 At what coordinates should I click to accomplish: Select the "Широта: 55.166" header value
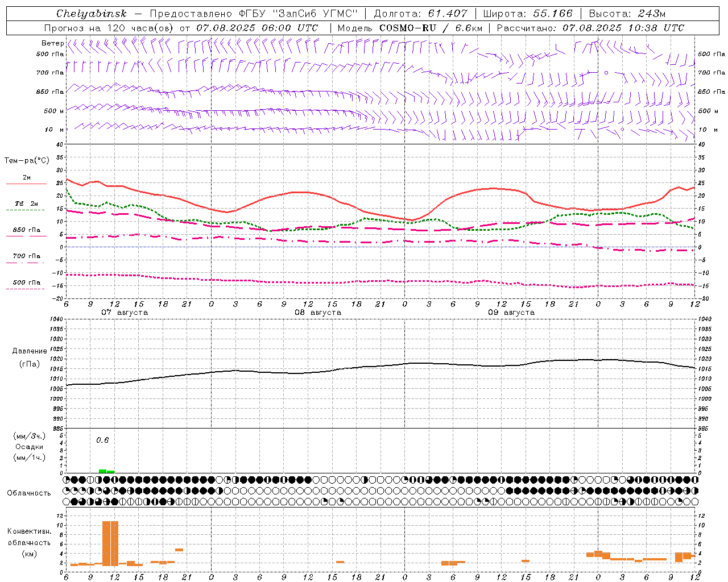pos(528,14)
